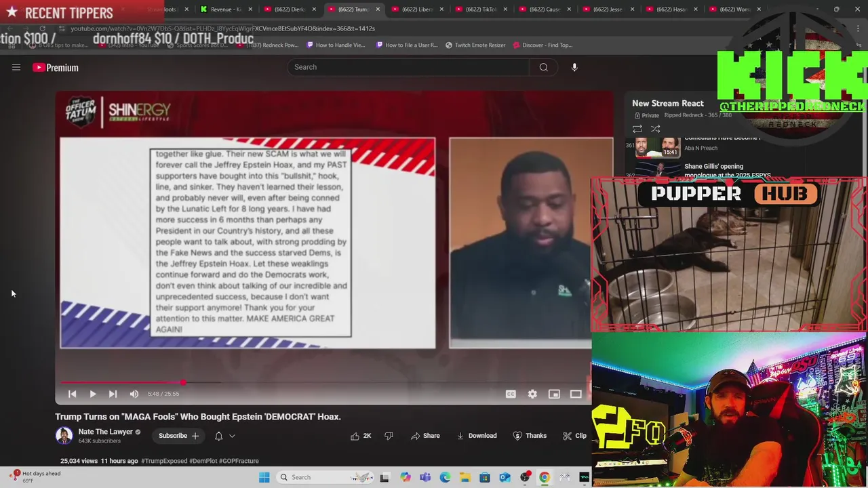Switch to the (6622) Dierks browser tab

(290, 9)
